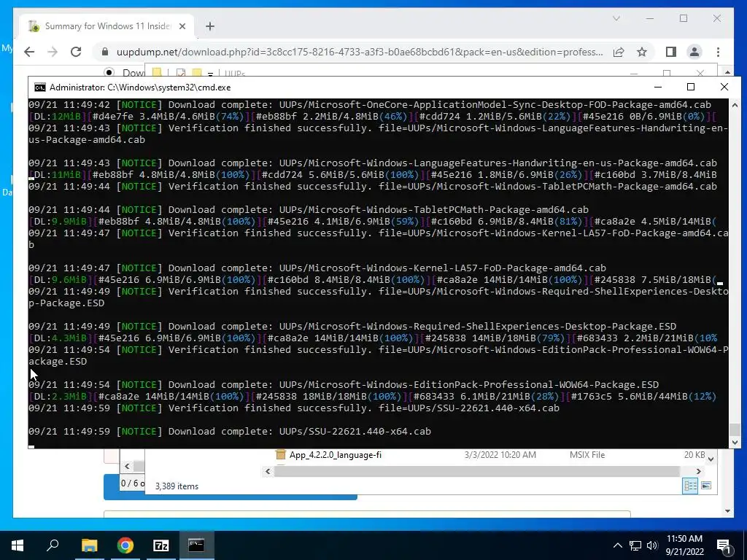Switch to Command Prompt on the taskbar
This screenshot has width=747, height=560.
(196, 545)
